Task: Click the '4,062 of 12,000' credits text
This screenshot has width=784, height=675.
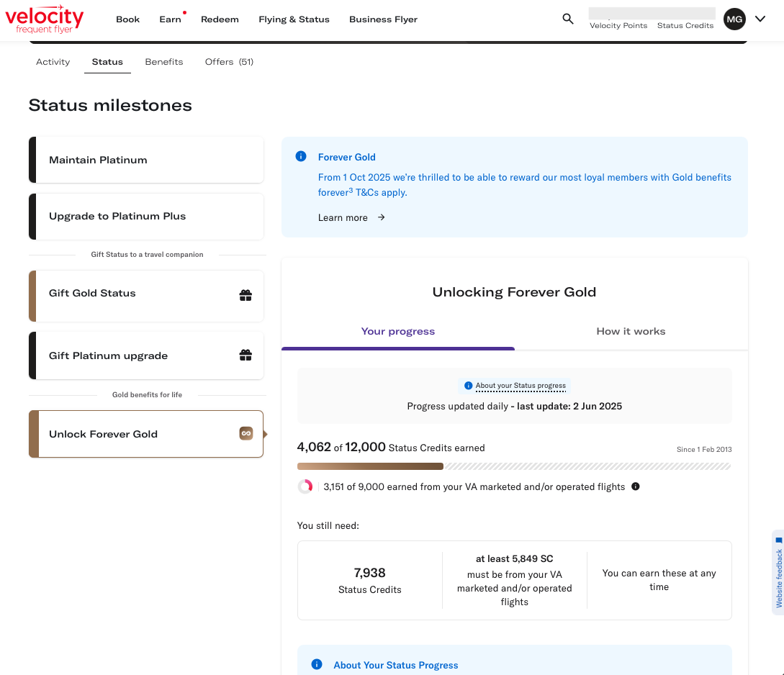Action: tap(341, 447)
